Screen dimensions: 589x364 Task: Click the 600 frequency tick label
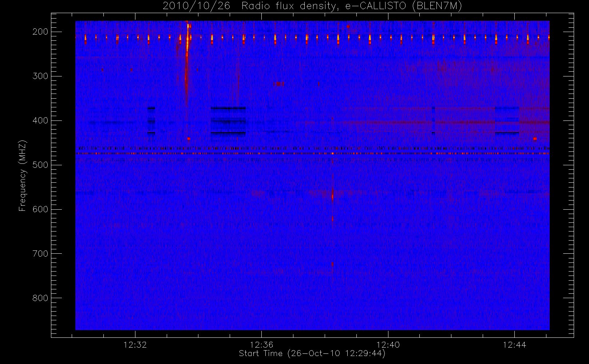40,209
